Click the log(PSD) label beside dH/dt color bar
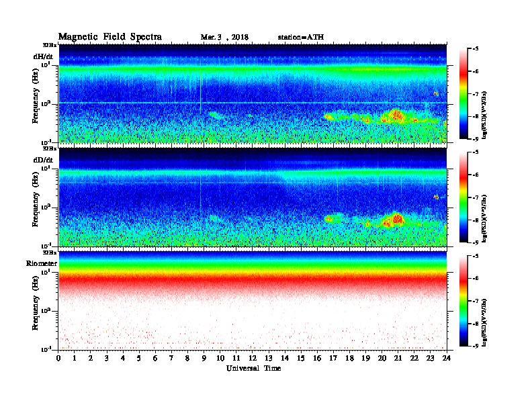This screenshot has width=532, height=411. click(484, 115)
